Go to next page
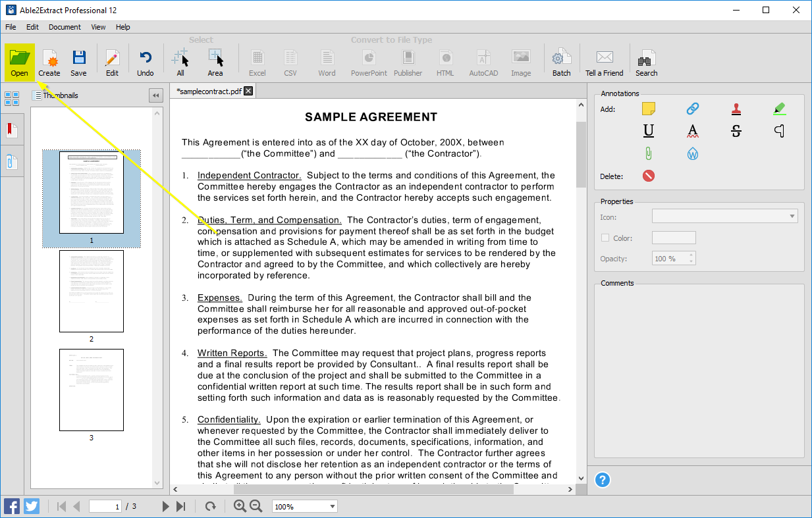 165,506
